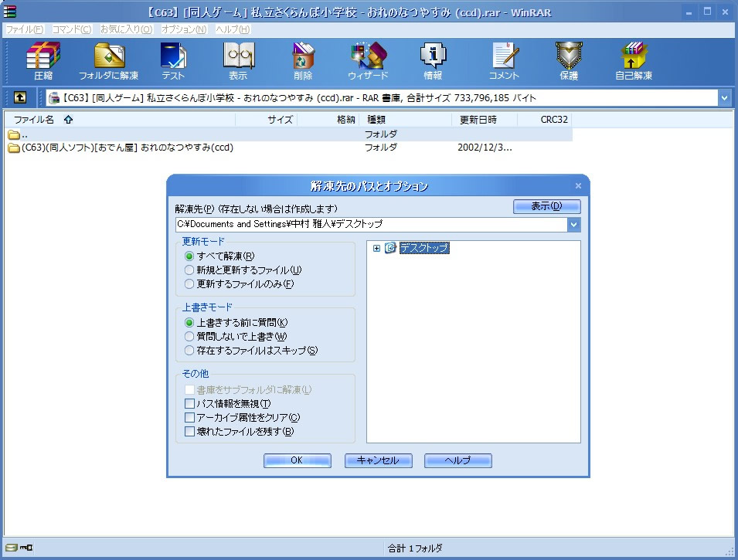738x560 pixels.
Task: Click the 情報 info icon
Action: pyautogui.click(x=433, y=56)
